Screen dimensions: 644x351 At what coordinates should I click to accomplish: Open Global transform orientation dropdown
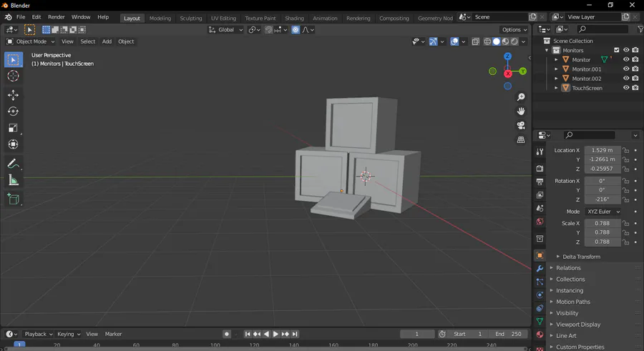(226, 29)
